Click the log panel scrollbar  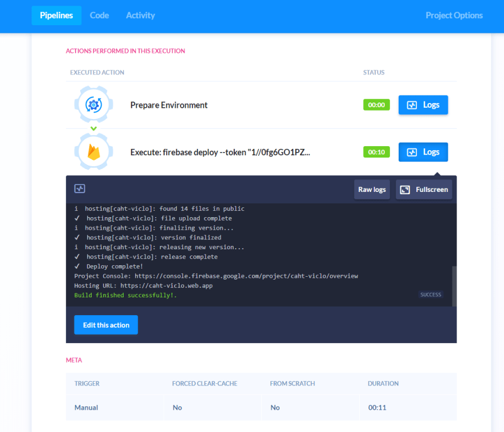[x=454, y=286]
